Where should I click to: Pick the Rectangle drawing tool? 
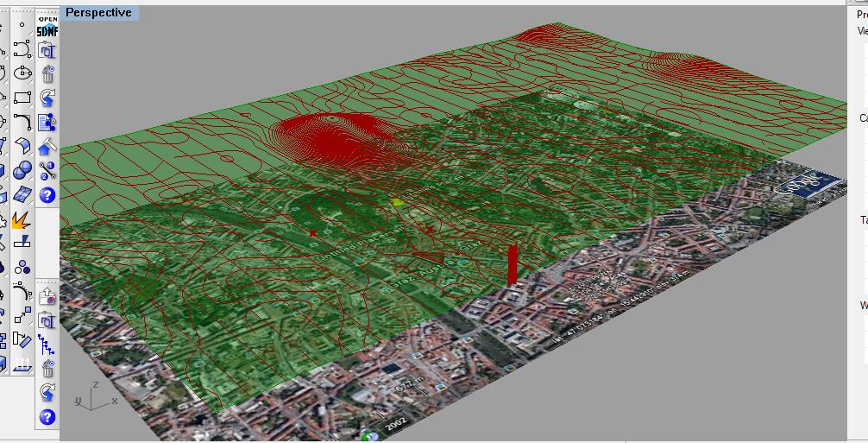click(x=22, y=98)
